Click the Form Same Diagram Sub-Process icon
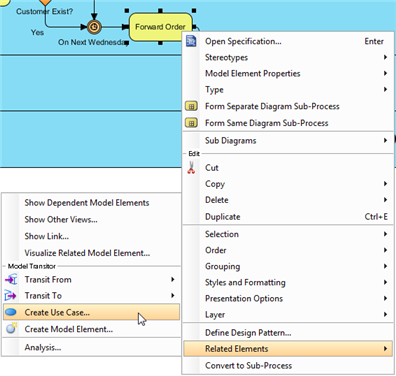This screenshot has width=396, height=376. click(x=191, y=123)
